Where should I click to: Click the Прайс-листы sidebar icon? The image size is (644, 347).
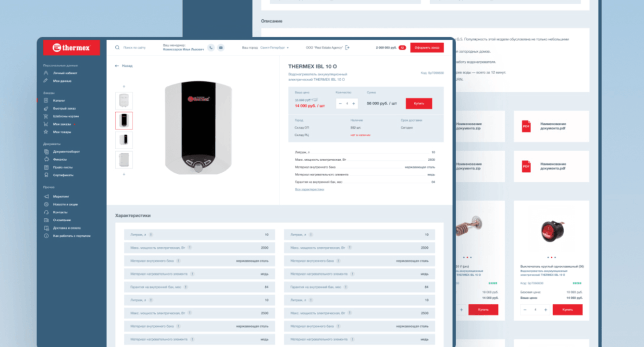(x=46, y=168)
